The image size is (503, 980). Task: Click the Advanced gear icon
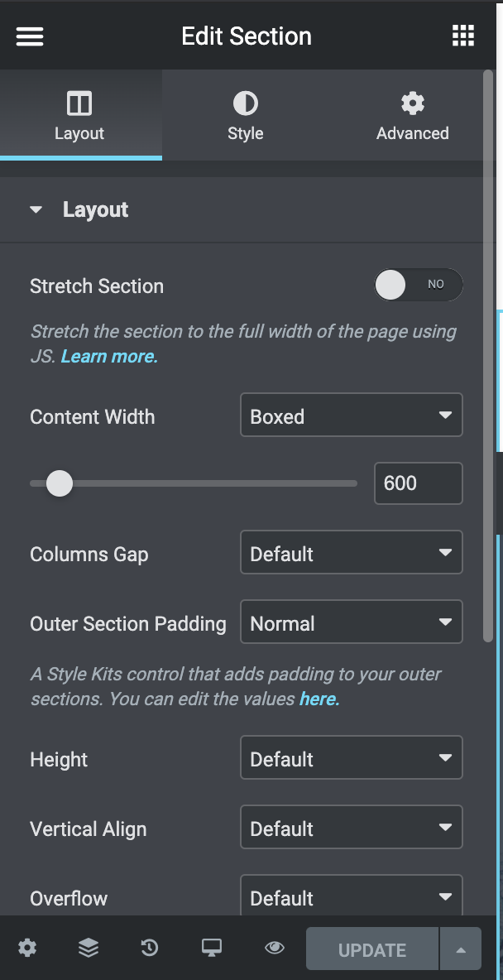click(412, 103)
